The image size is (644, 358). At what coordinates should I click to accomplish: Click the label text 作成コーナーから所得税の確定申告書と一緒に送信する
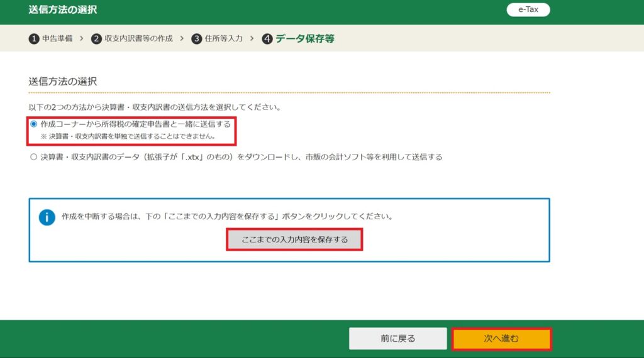(x=135, y=124)
